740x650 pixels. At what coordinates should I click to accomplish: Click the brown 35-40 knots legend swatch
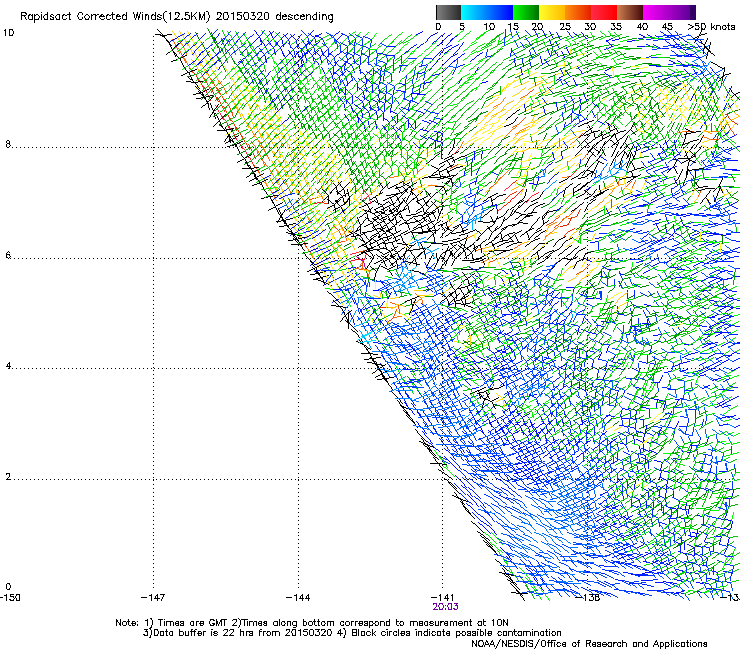point(630,12)
